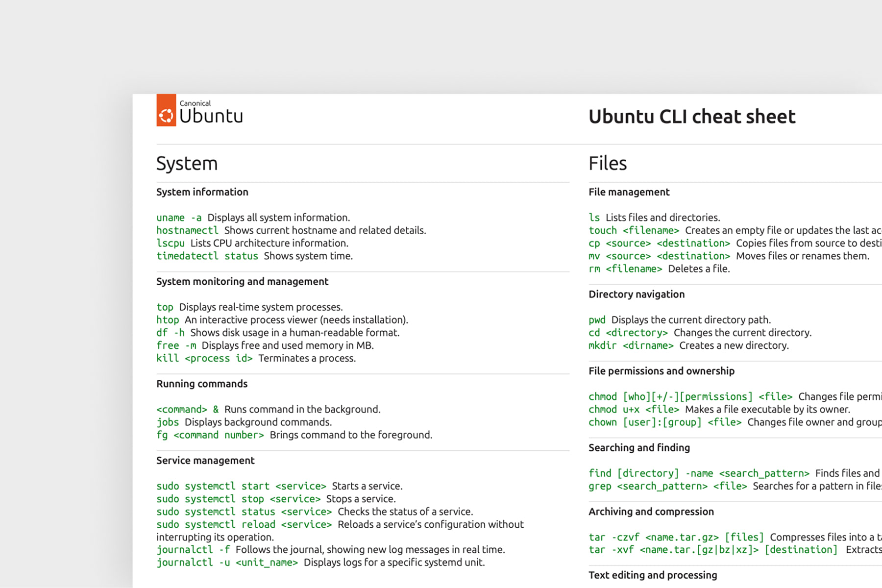Click the 'timedatectl status' command
882x588 pixels.
[207, 256]
